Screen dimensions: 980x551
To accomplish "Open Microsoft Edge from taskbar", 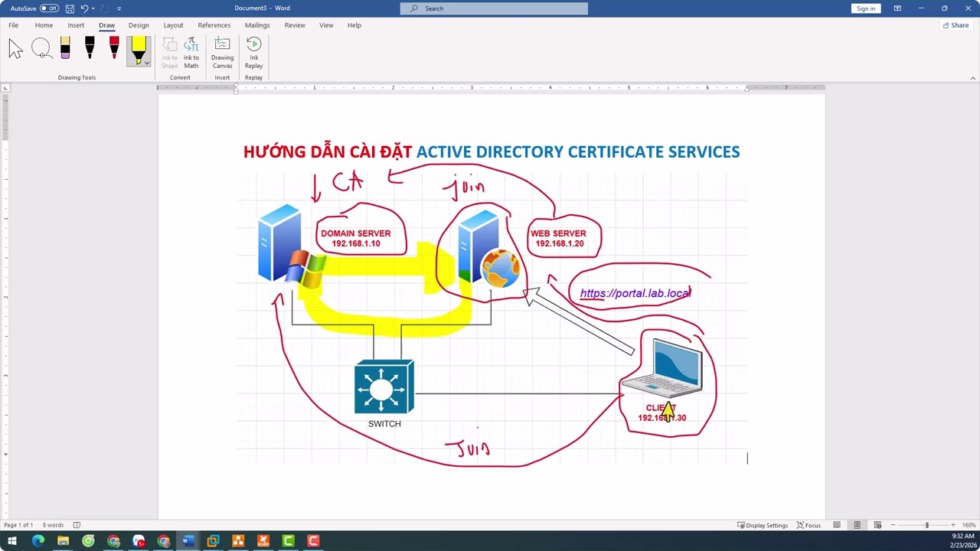I will pos(38,541).
